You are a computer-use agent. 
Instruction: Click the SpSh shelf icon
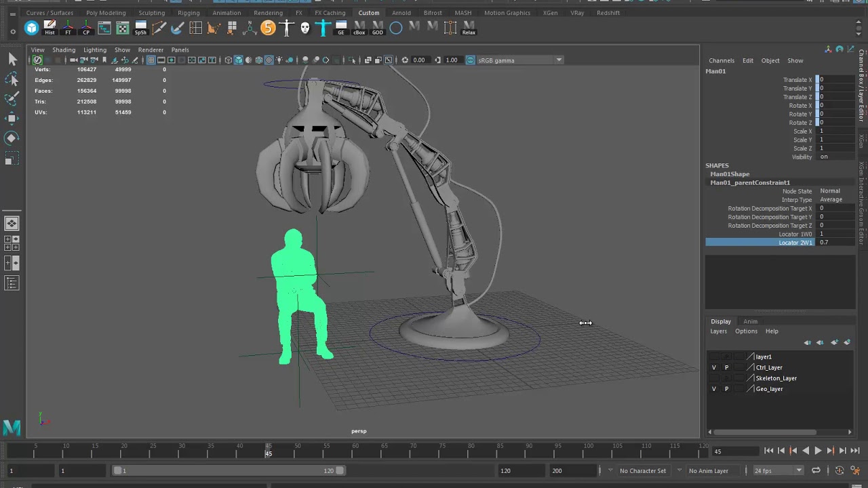[140, 28]
